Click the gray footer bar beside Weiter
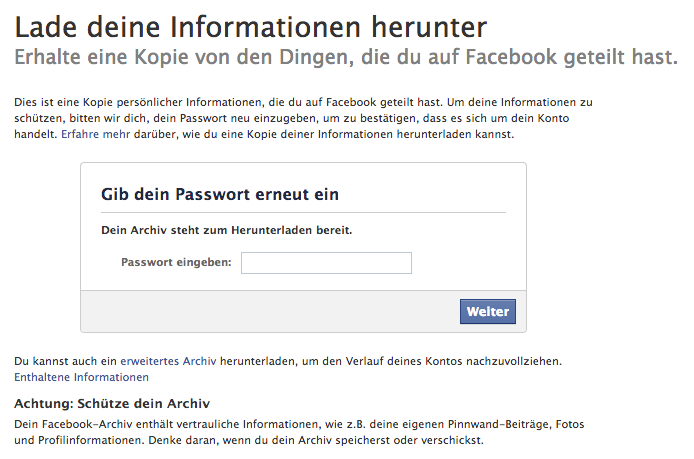Viewport: 694px width, 459px height. point(270,311)
